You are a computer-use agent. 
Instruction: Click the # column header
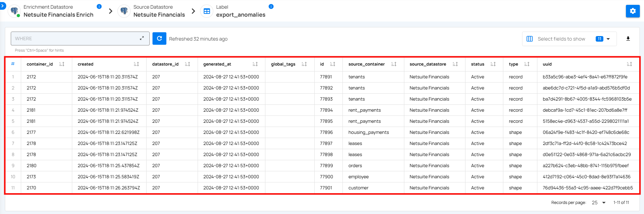13,64
